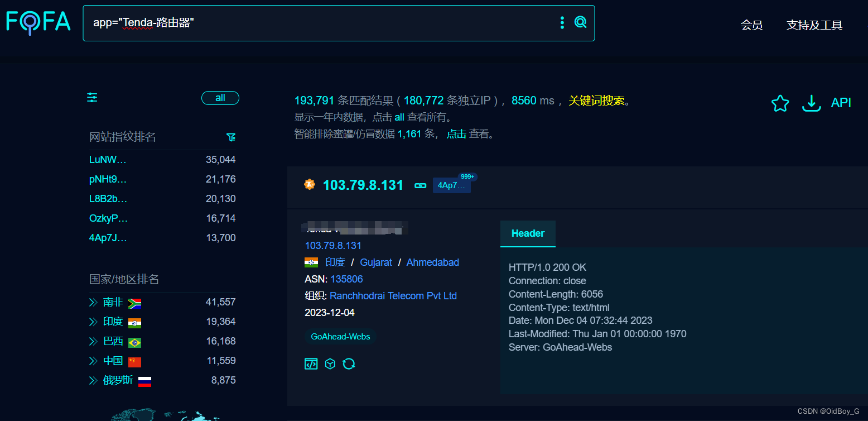Click 'Server: GoAhead-Webs' header line
This screenshot has width=868, height=421.
click(560, 347)
